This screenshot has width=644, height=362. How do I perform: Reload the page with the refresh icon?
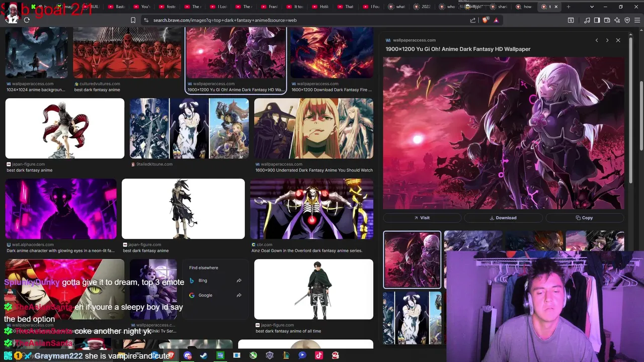(x=27, y=20)
